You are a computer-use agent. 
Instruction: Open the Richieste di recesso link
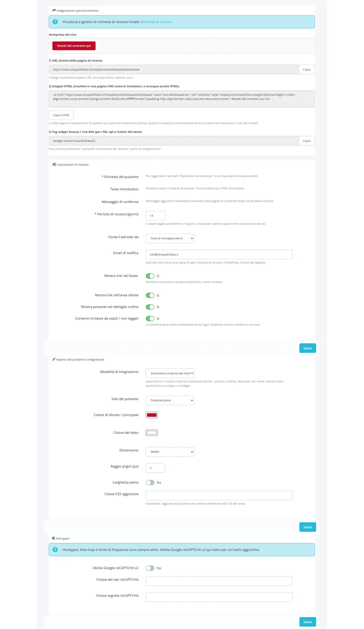[x=156, y=22]
